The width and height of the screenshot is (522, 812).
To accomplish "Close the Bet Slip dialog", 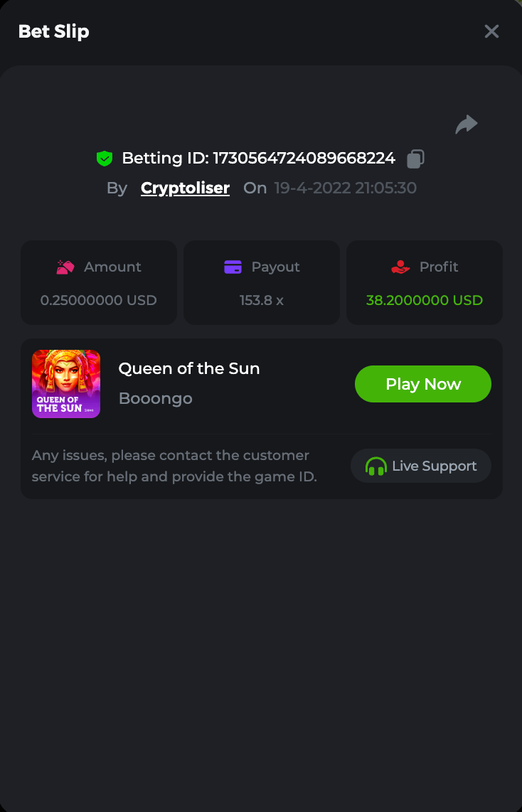I will click(x=491, y=31).
